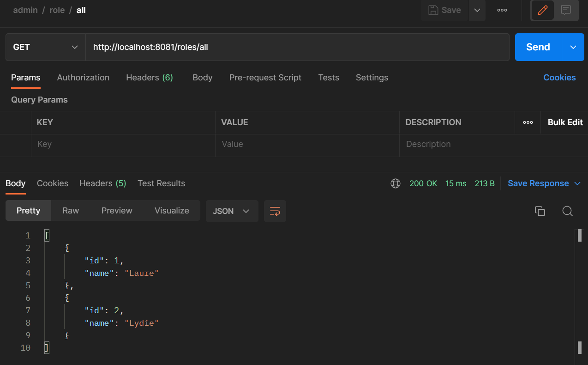Screen dimensions: 588x365
Task: Click the pencil edit icon top right
Action: click(542, 10)
